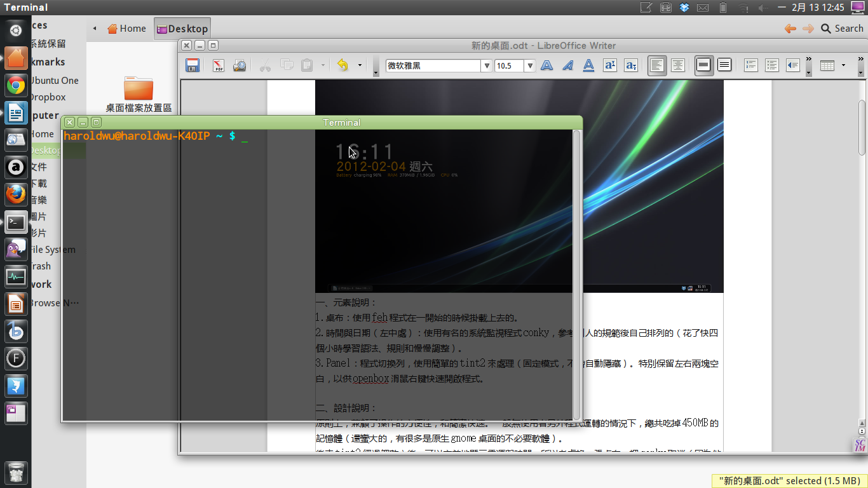
Task: Decrease paragraph indent in Writer
Action: pyautogui.click(x=792, y=65)
